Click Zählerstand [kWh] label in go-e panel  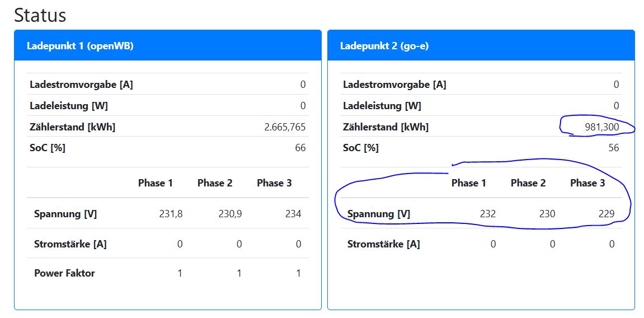pos(386,127)
